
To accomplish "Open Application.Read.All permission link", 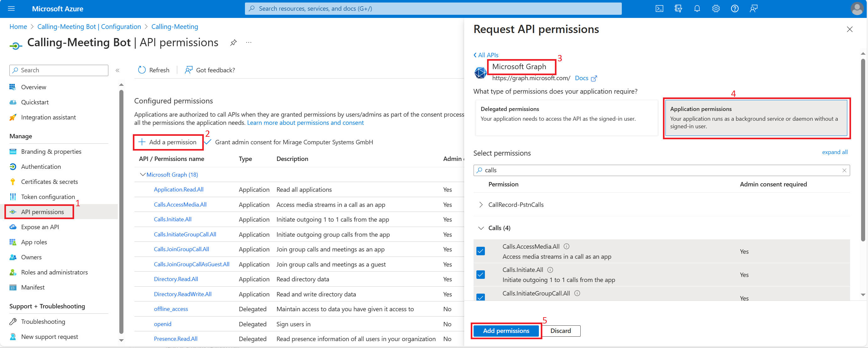I will (x=179, y=190).
